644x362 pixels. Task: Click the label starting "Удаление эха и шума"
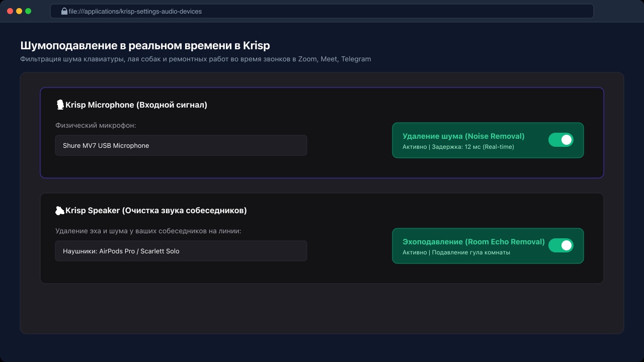(148, 231)
